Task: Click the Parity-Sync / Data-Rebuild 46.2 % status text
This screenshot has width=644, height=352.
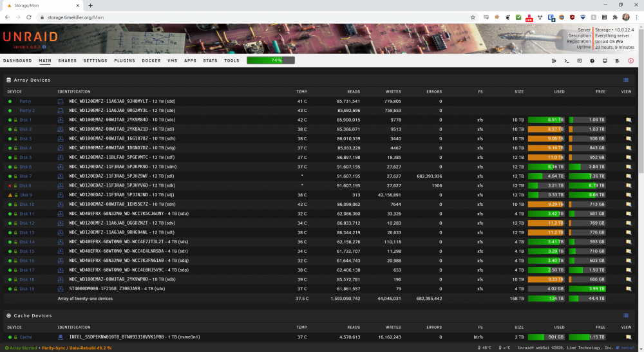Action: click(77, 348)
